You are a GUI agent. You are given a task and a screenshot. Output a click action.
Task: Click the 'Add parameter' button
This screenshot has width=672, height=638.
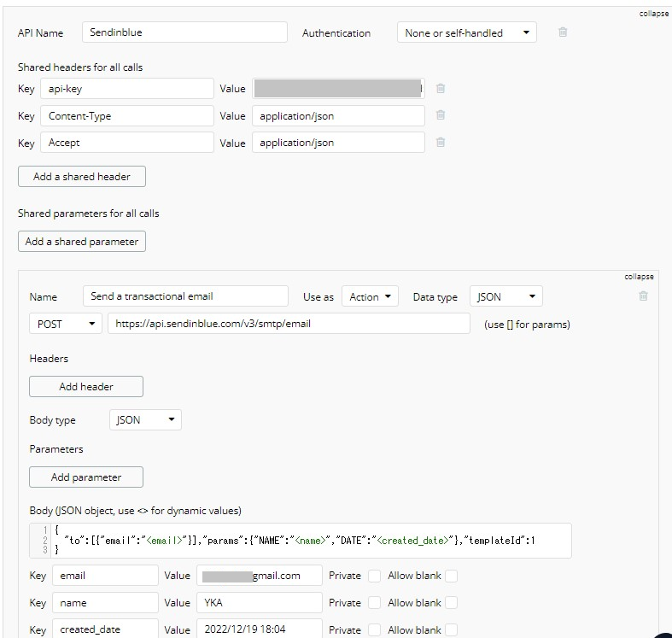point(86,477)
